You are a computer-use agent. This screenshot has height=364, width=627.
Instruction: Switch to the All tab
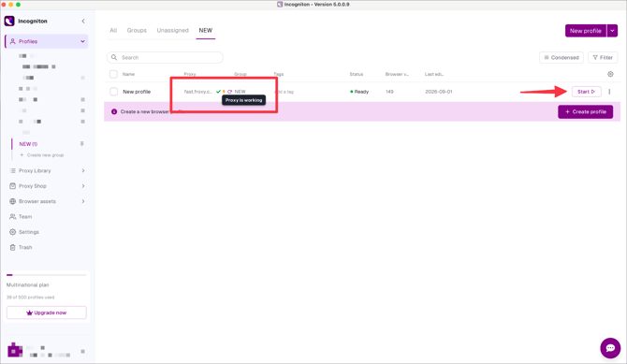click(x=113, y=30)
